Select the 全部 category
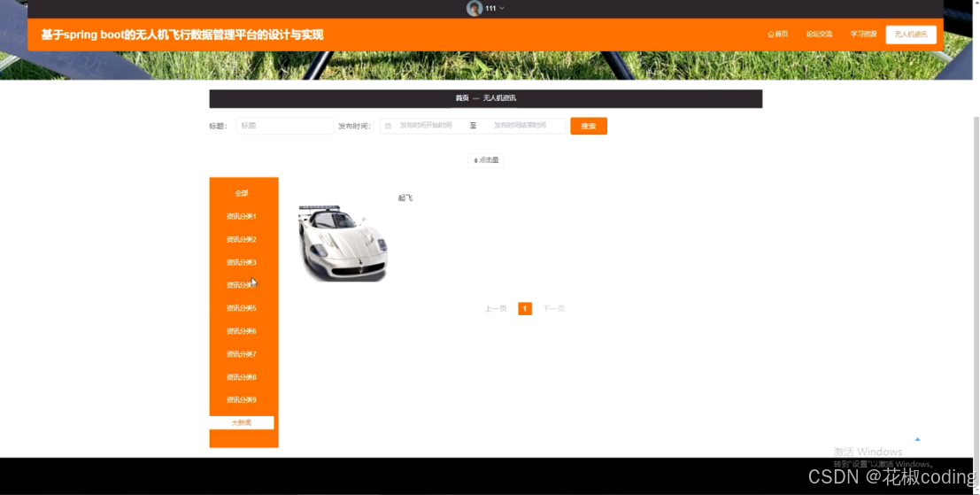 coord(242,193)
